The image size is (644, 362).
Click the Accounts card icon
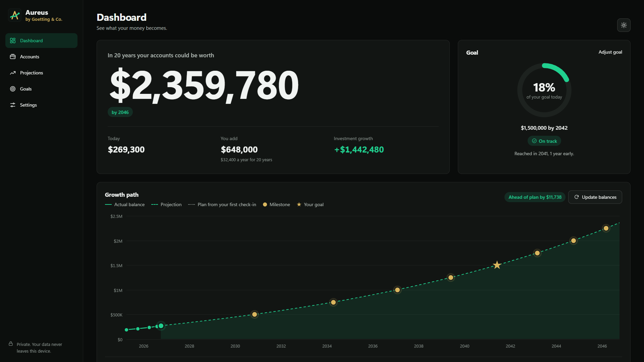point(13,57)
